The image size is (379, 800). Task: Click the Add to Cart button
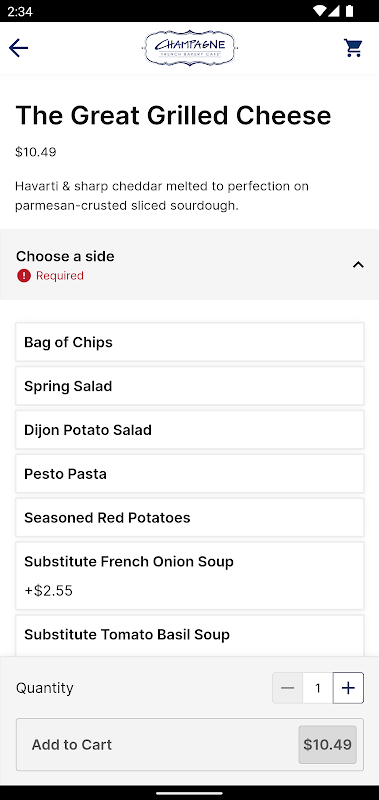click(x=190, y=744)
